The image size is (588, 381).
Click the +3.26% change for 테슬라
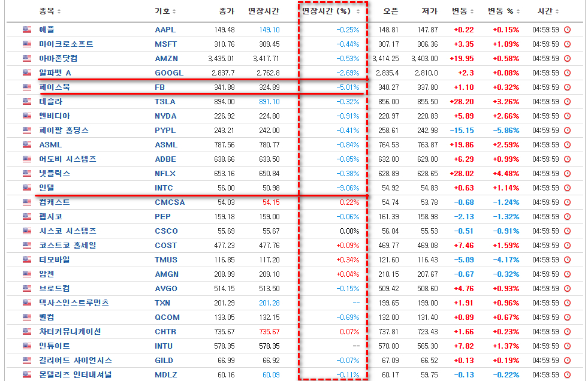[x=506, y=101]
